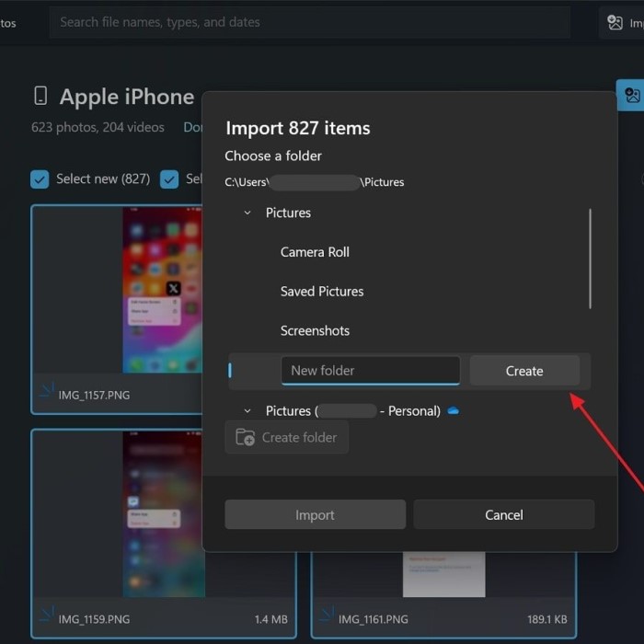This screenshot has height=644, width=644.
Task: Click the OneDrive cloud icon
Action: tap(453, 410)
